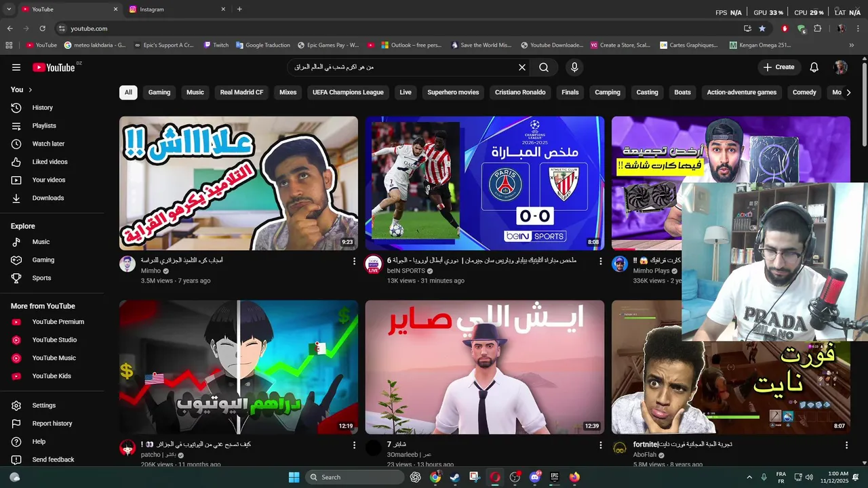The image size is (868, 488).
Task: Open the account avatar menu in YouTube
Action: (841, 67)
